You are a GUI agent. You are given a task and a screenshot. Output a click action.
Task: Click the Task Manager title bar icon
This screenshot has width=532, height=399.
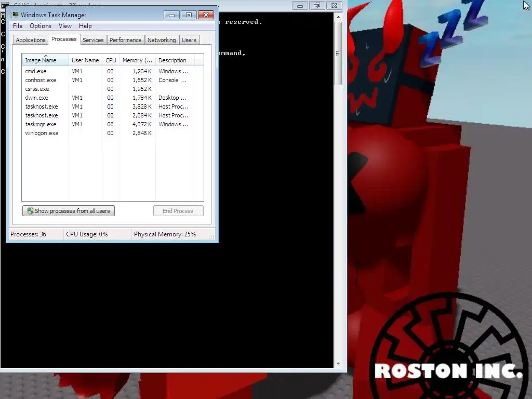point(15,15)
